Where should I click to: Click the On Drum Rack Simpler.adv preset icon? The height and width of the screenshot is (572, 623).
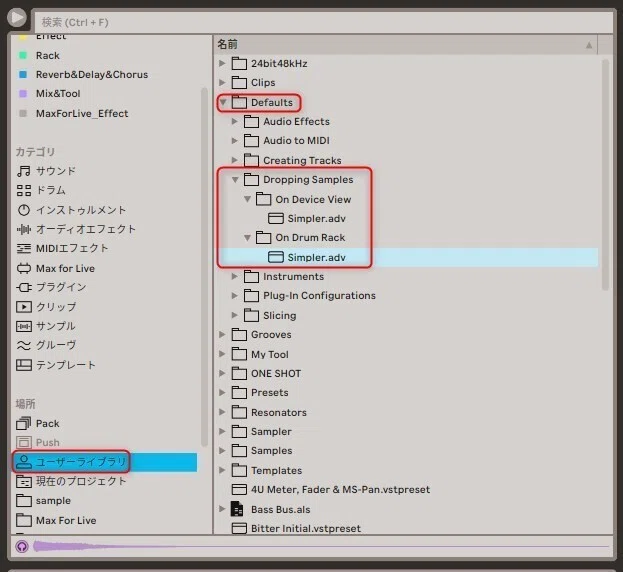(276, 257)
